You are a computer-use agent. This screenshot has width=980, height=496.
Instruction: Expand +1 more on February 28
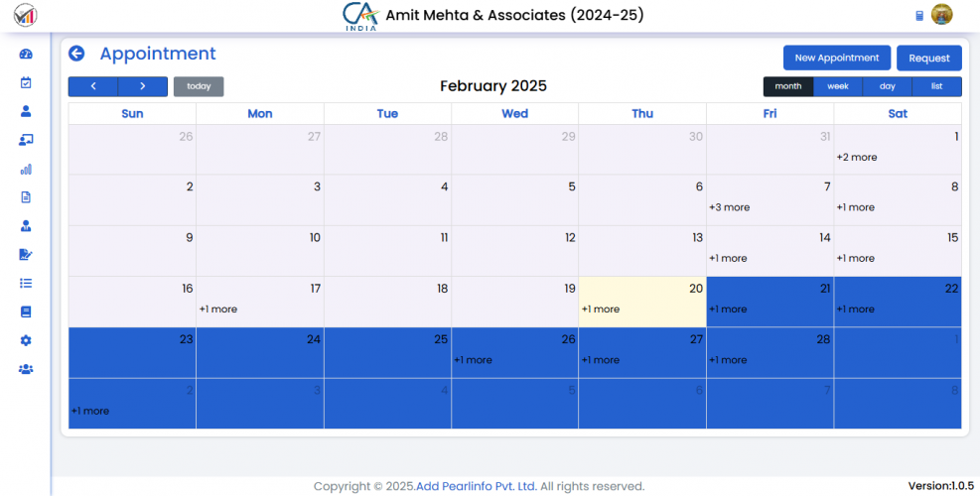(728, 360)
